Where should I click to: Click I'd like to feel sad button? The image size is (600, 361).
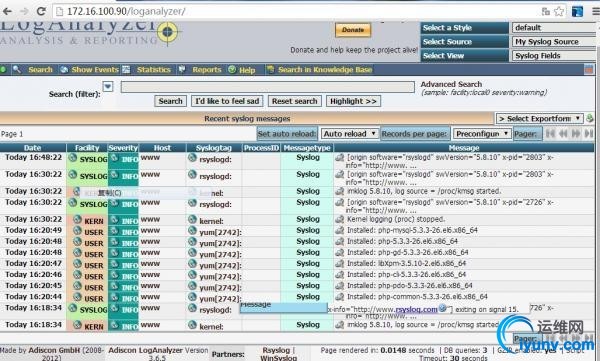[x=227, y=101]
